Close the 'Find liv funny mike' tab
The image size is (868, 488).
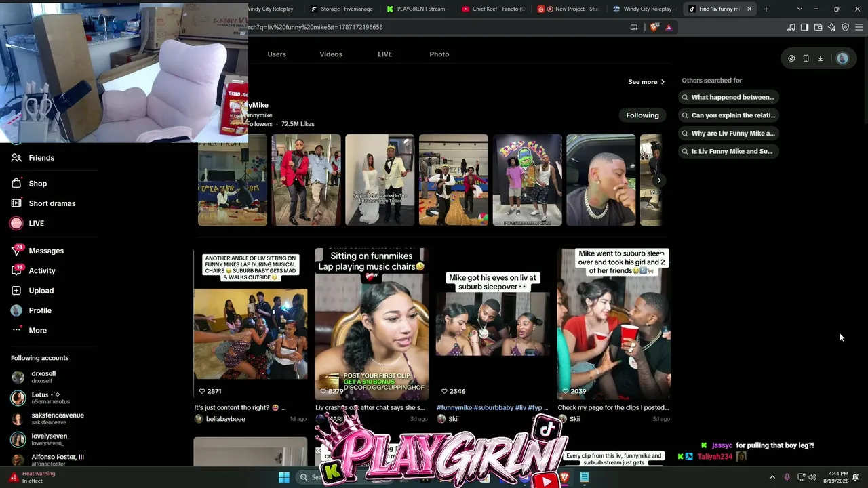point(749,9)
